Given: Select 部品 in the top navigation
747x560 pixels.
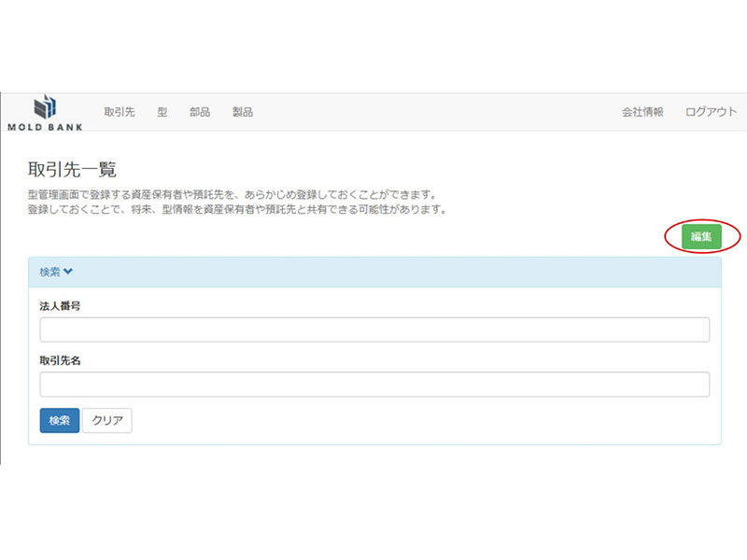Looking at the screenshot, I should tap(200, 112).
